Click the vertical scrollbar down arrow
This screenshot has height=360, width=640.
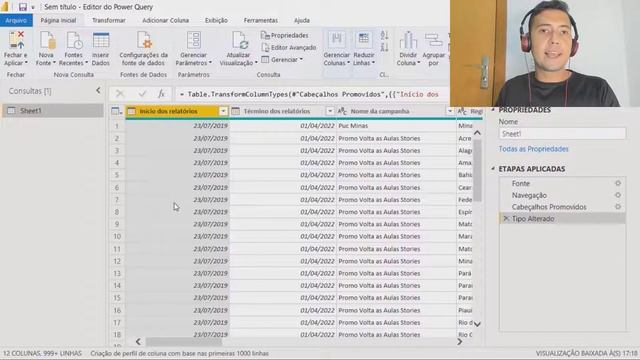tap(477, 324)
